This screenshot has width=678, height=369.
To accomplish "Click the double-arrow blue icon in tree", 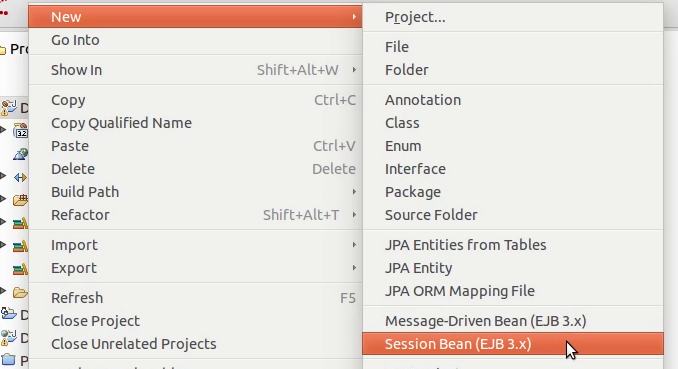I will (x=20, y=177).
